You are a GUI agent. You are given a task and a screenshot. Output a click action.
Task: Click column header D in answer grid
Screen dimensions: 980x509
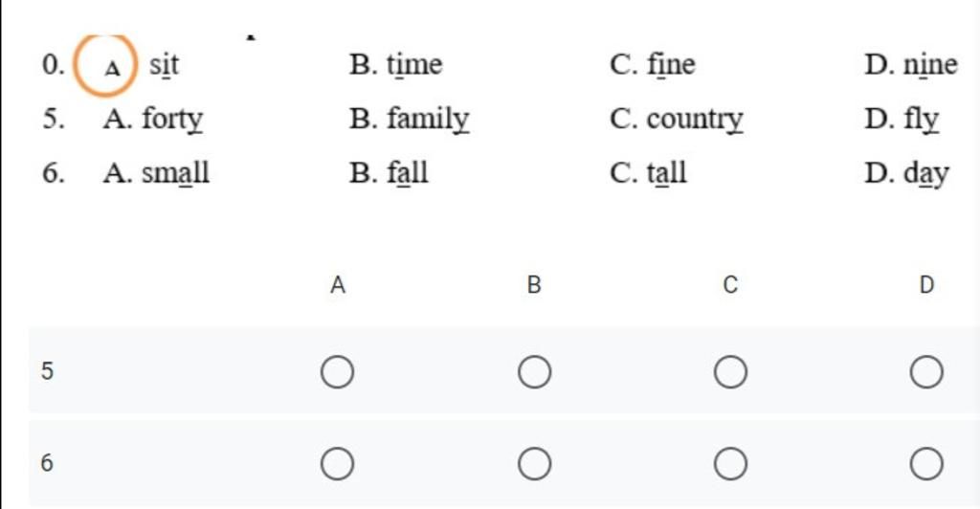pyautogui.click(x=926, y=285)
